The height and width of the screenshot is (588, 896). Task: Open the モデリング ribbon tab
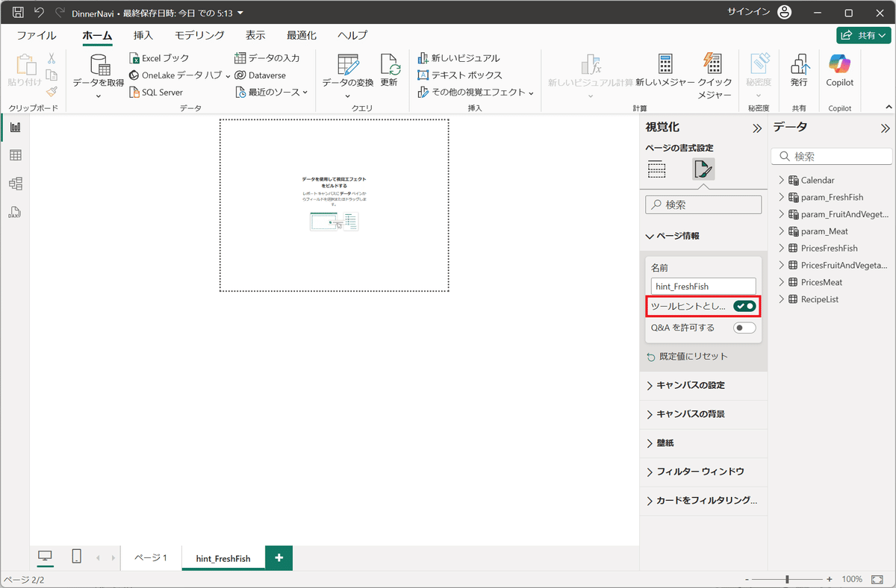tap(199, 35)
